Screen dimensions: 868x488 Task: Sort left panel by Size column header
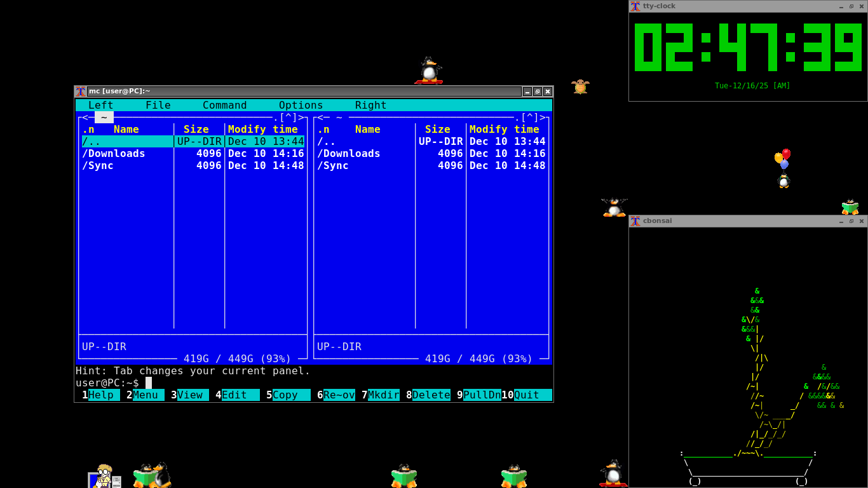pos(196,130)
